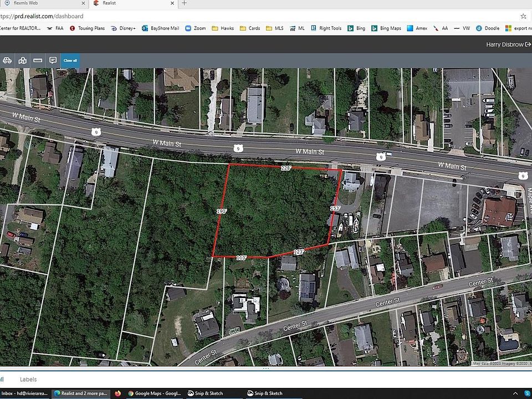
Task: Select the map area drawing tool
Action: click(x=22, y=60)
